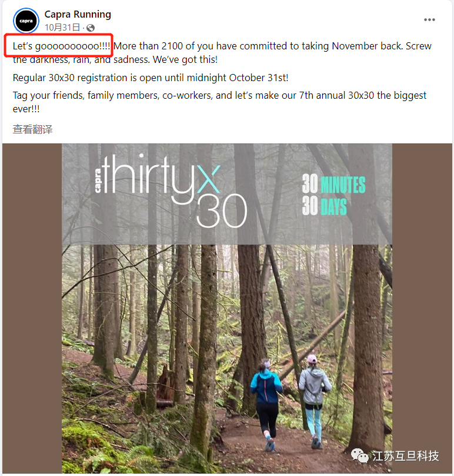Click the 30 MINUTES text on image
Screen dimensions: 454x476
click(333, 184)
